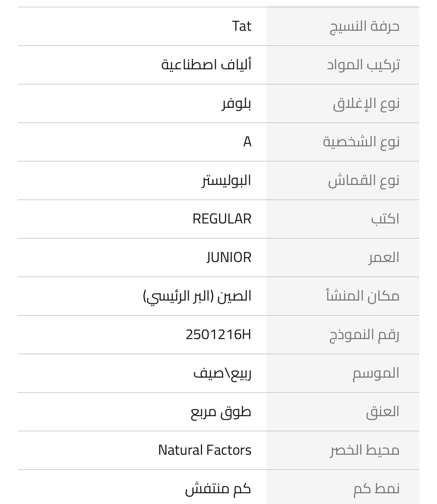Click the 'طوق مربع' neckline value
Image resolution: width=437 pixels, height=504 pixels.
click(x=221, y=412)
